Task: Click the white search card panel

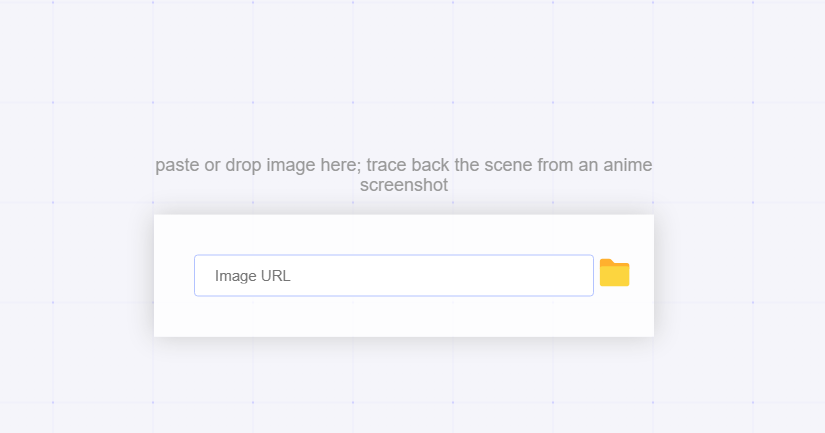Action: [403, 316]
